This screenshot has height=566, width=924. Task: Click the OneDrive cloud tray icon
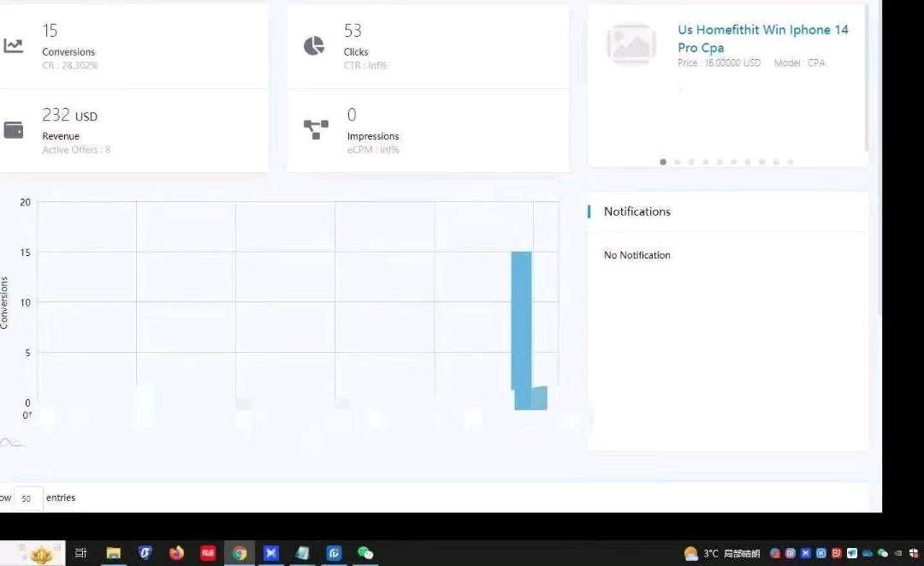click(868, 553)
